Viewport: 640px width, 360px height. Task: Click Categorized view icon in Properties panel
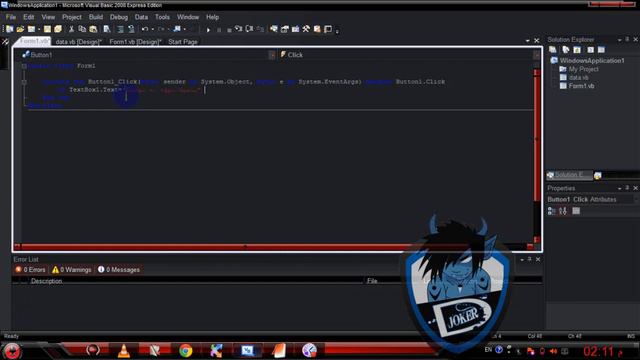click(x=552, y=211)
